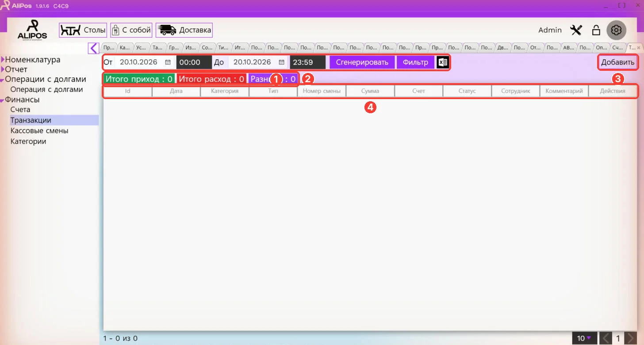
Task: Click the end time field 23:59
Action: point(307,62)
